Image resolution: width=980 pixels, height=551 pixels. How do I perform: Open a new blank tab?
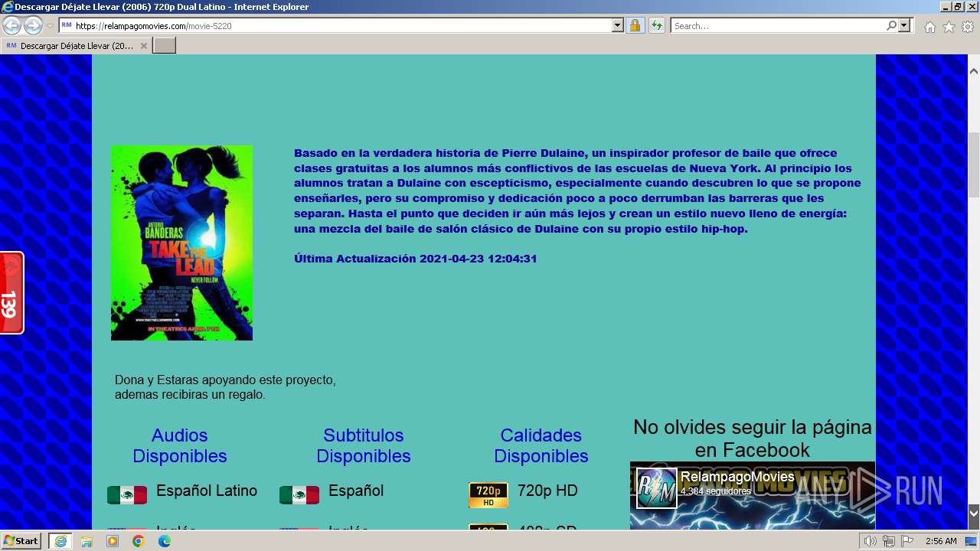[x=165, y=46]
